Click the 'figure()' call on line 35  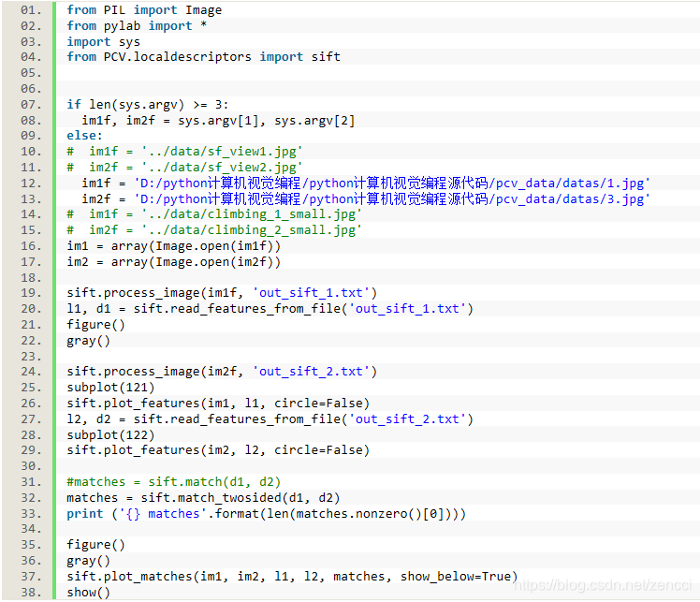95,545
